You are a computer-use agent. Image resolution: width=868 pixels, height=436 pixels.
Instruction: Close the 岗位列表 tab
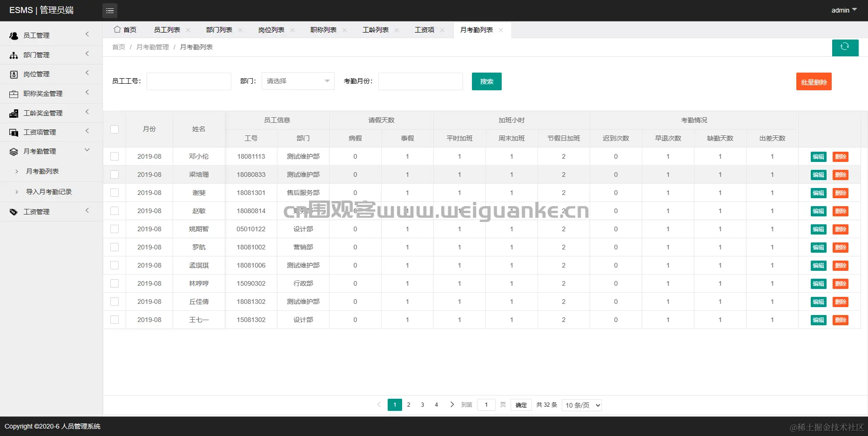click(x=292, y=30)
